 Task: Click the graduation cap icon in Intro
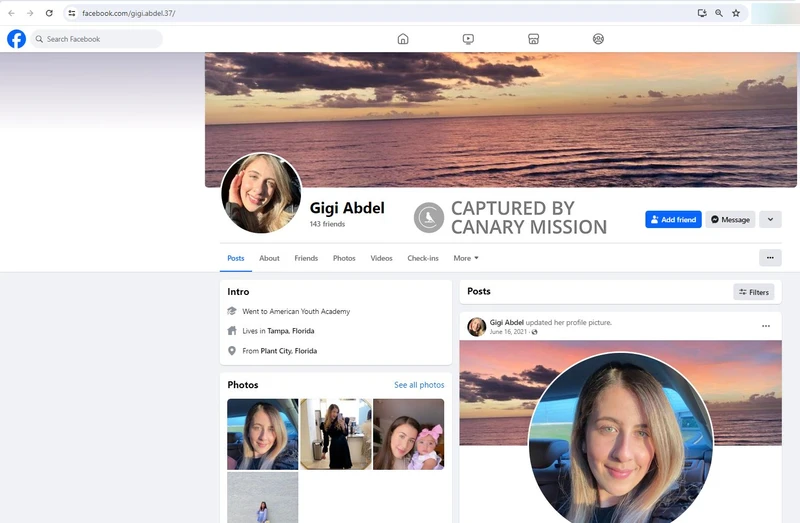point(232,311)
